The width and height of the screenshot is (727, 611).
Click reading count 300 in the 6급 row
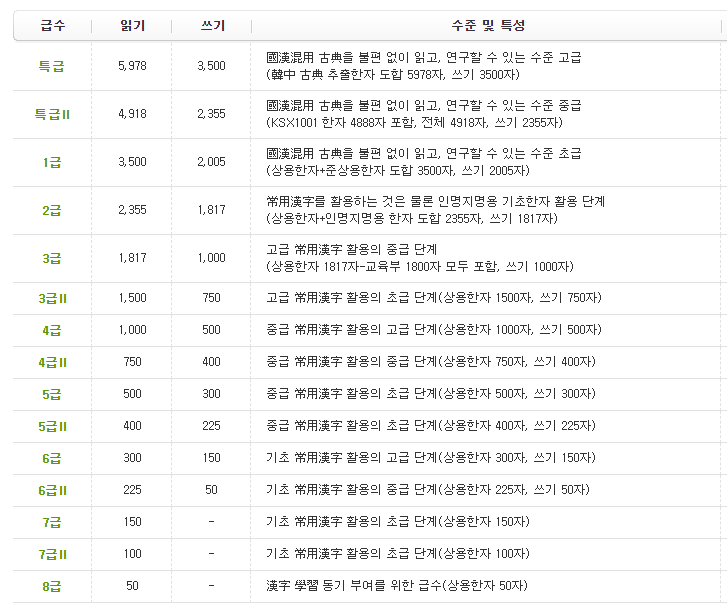point(132,458)
